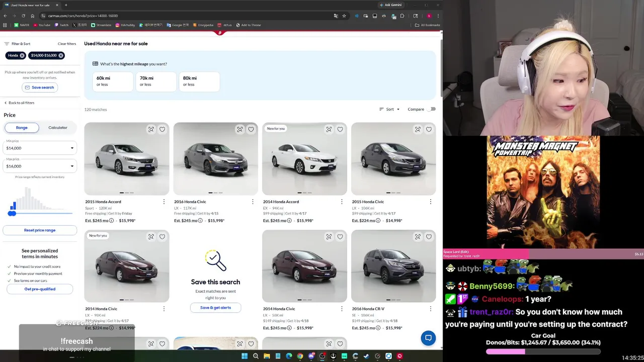Click the Ask Gemini button
This screenshot has width=644, height=362.
point(390,5)
